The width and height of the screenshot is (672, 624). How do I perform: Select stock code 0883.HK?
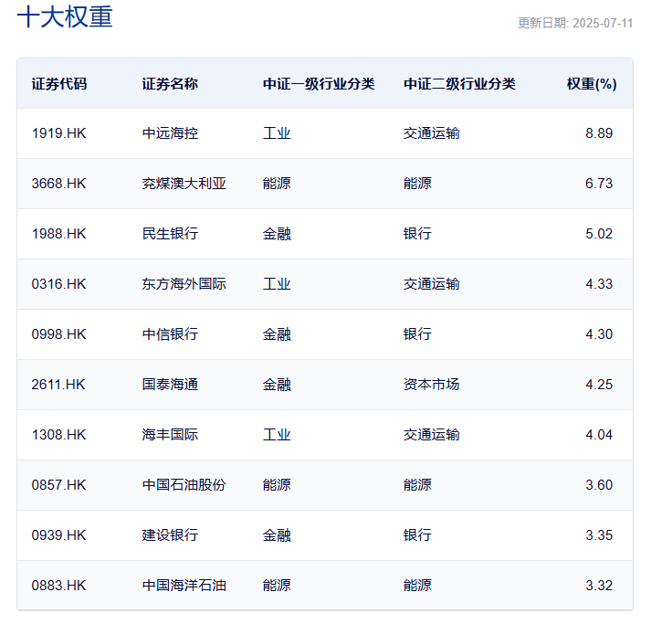pyautogui.click(x=58, y=586)
